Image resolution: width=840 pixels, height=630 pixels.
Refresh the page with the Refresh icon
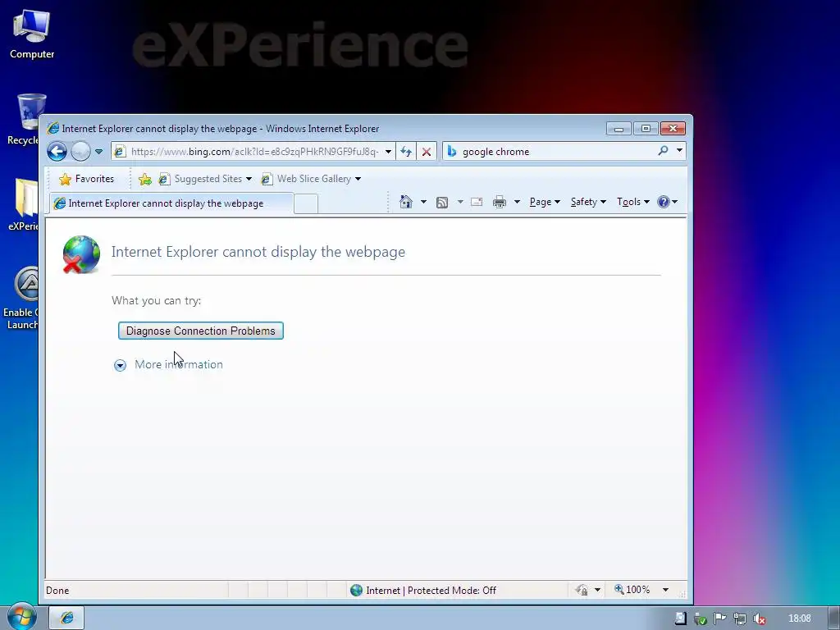pyautogui.click(x=406, y=152)
